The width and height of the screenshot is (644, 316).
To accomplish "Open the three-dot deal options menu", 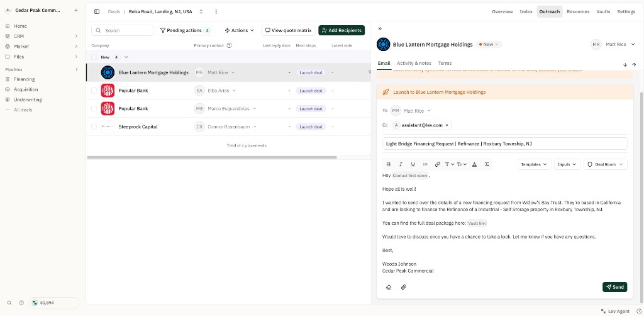I will click(x=216, y=11).
